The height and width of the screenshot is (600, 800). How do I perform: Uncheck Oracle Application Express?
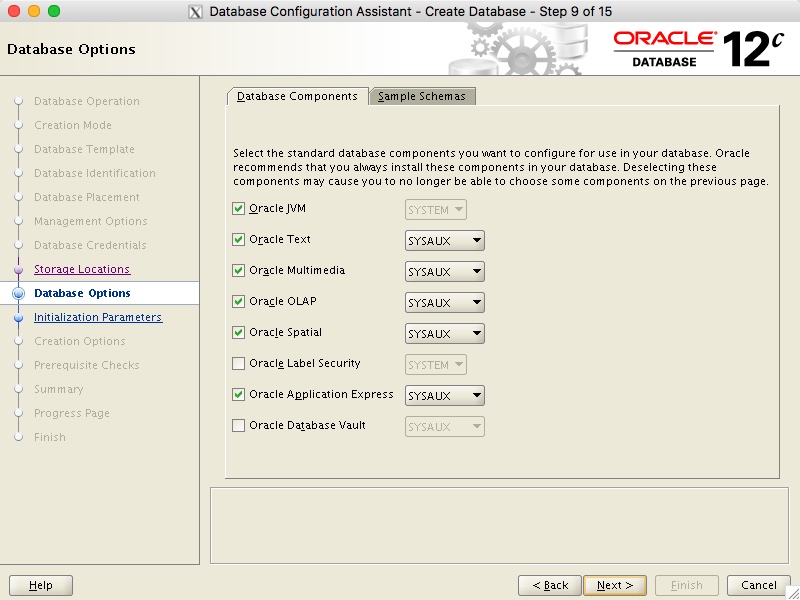coord(239,395)
